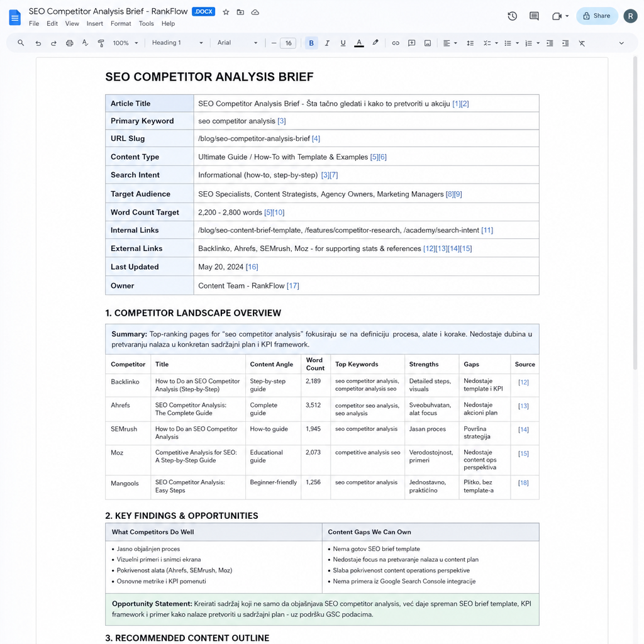Clear text formatting
644x644 pixels.
pos(582,43)
